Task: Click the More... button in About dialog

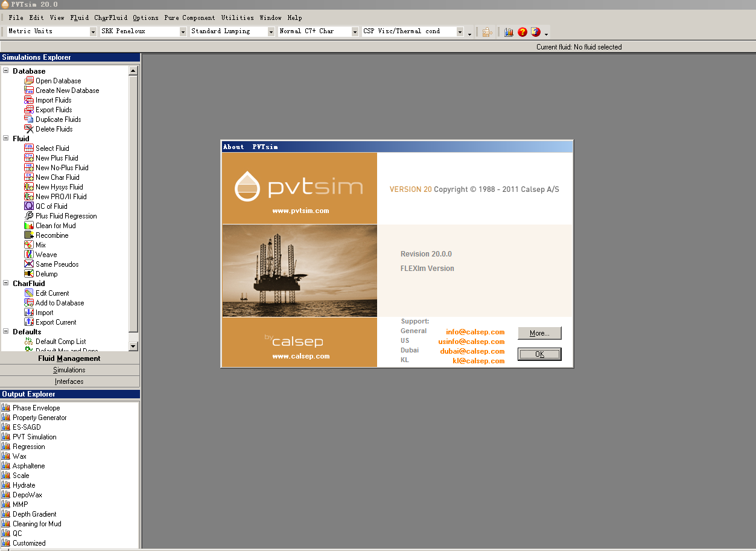Action: [539, 333]
